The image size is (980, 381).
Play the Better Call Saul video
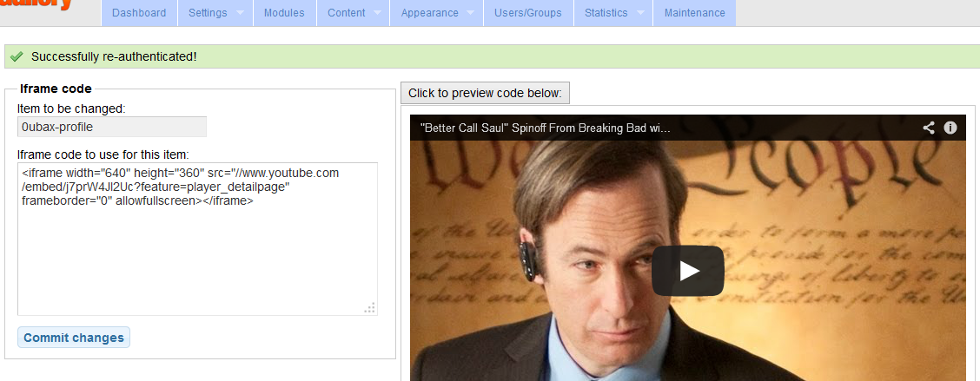[688, 271]
